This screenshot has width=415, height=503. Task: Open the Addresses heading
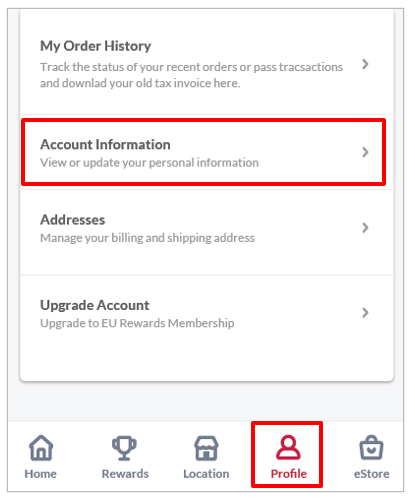(x=73, y=220)
